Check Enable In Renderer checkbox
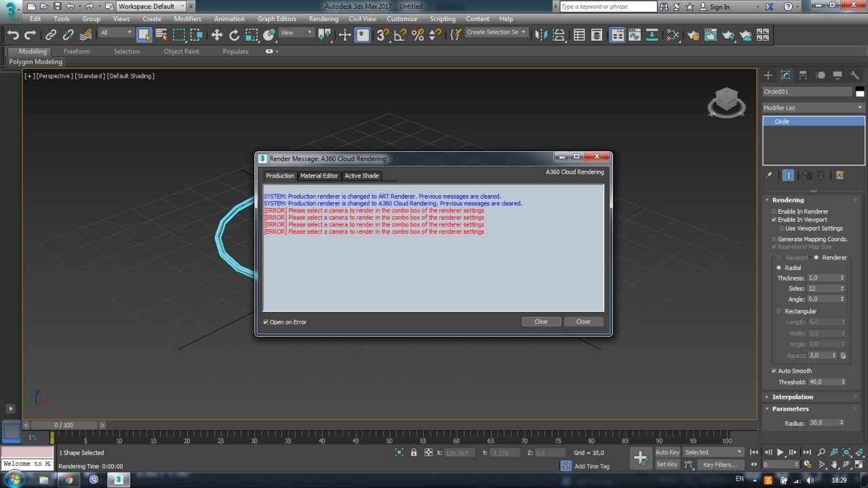Viewport: 868px width, 488px height. pos(774,211)
